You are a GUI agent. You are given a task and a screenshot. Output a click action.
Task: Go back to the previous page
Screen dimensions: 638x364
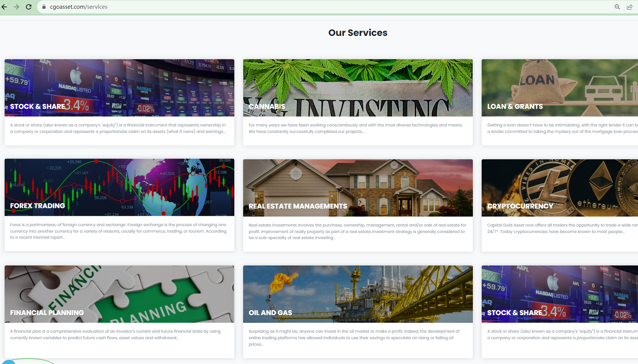(x=5, y=7)
